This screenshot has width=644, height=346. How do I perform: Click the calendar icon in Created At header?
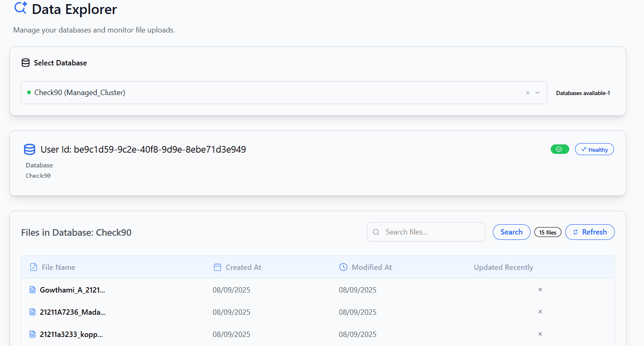217,267
